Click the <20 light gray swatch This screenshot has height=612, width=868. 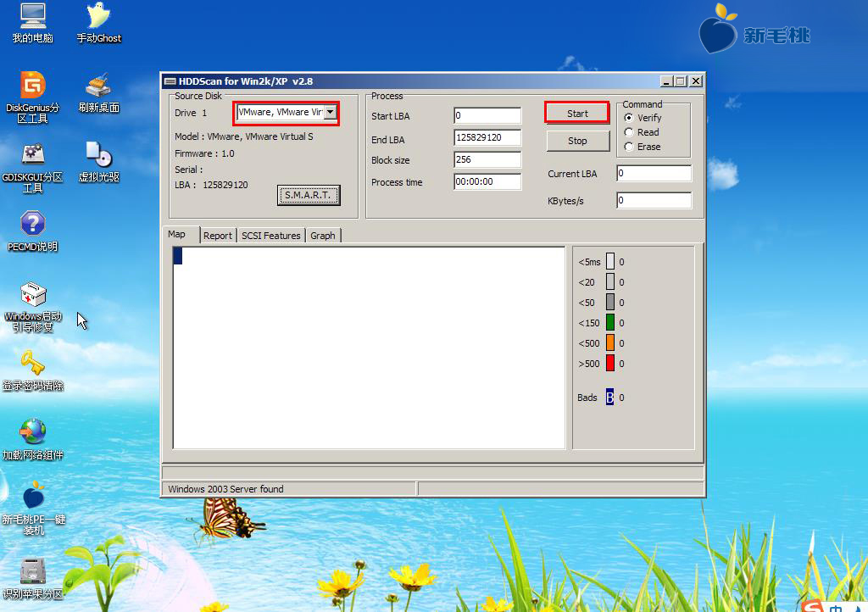(x=610, y=281)
